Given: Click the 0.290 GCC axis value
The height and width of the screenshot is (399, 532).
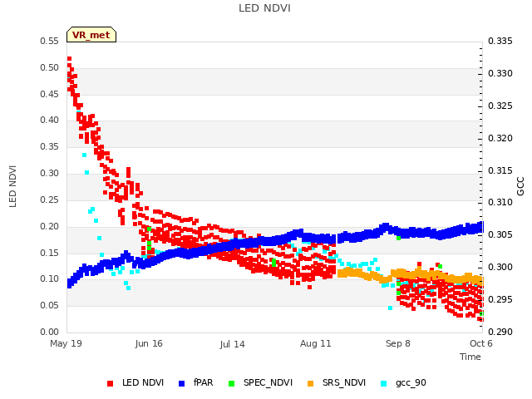Looking at the screenshot, I should [500, 332].
